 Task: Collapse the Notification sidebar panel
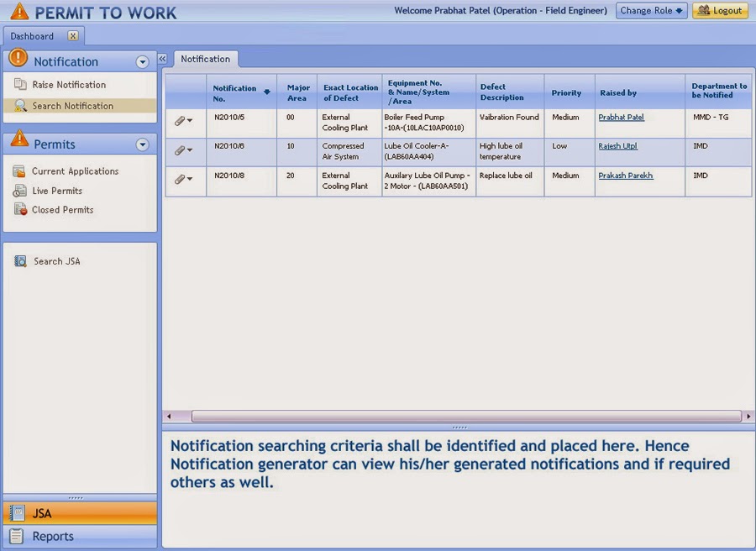[x=141, y=60]
